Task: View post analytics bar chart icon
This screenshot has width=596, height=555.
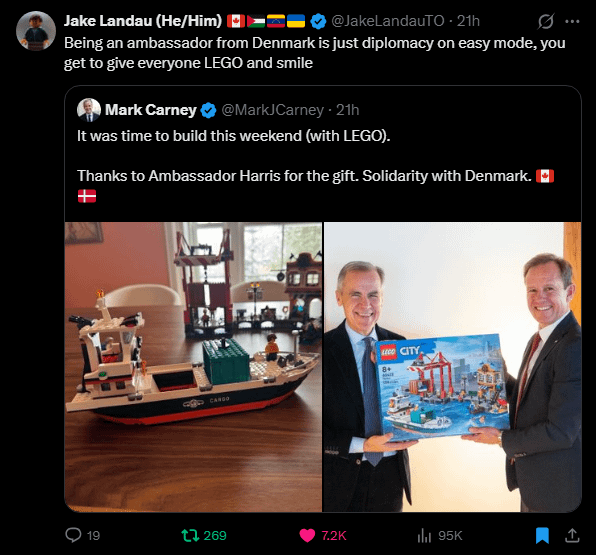Action: [x=424, y=535]
